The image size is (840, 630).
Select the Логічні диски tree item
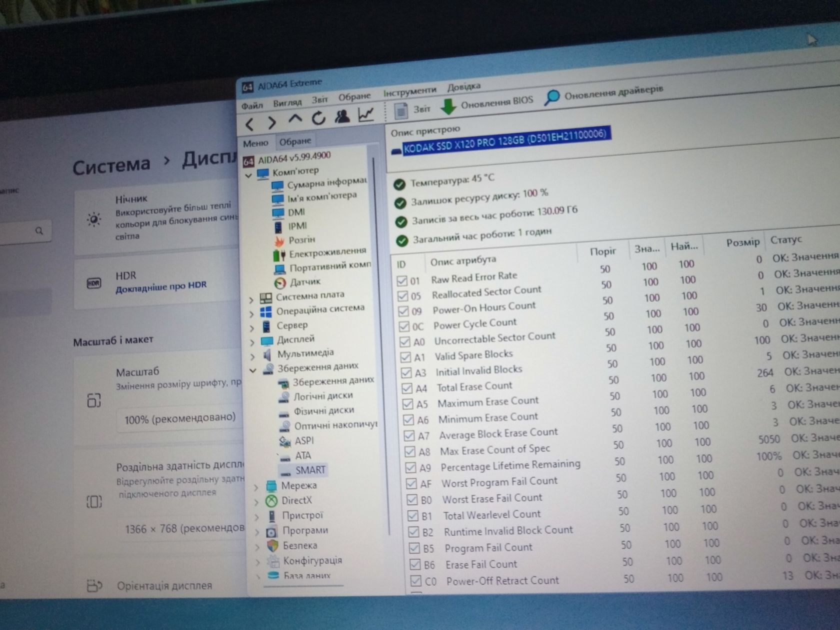coord(316,396)
